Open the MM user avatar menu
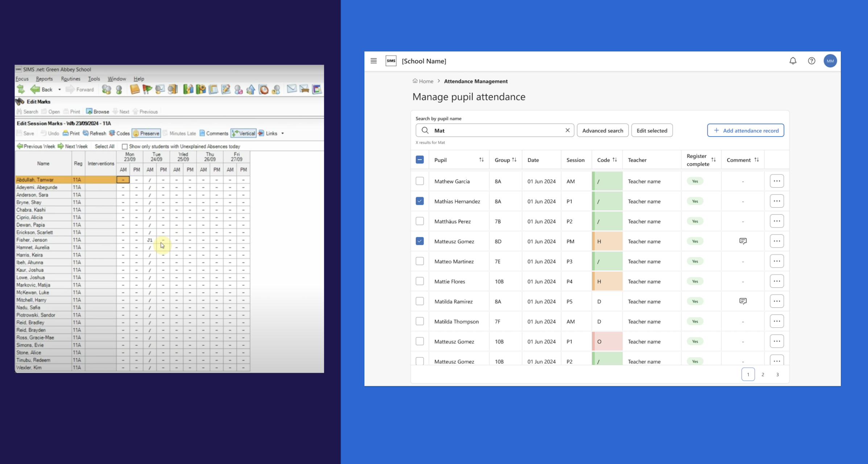 (x=830, y=61)
